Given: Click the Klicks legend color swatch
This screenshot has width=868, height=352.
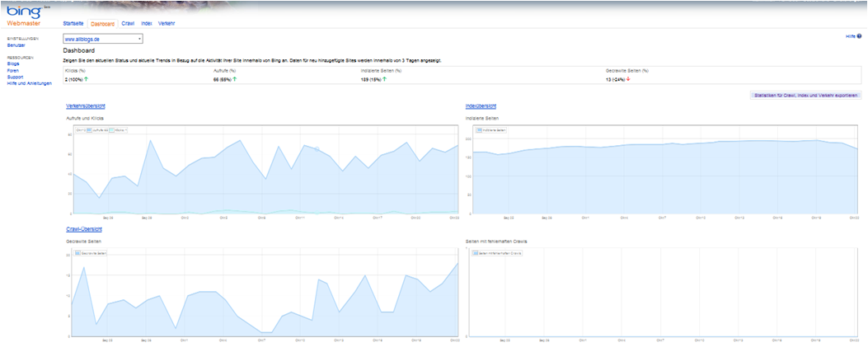Looking at the screenshot, I should point(112,130).
